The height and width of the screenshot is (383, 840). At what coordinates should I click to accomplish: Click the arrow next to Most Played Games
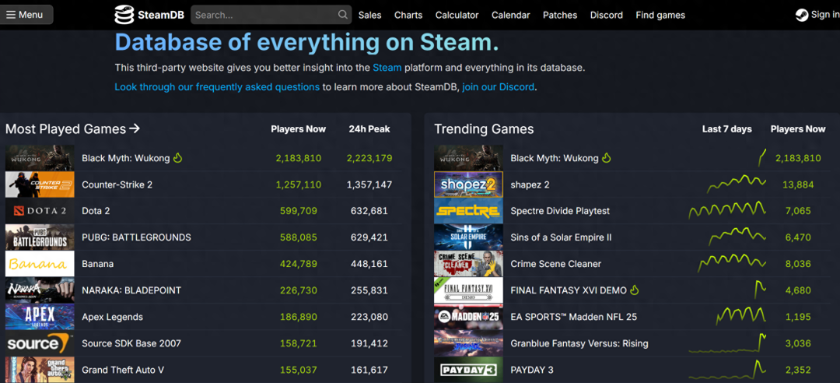pyautogui.click(x=134, y=129)
